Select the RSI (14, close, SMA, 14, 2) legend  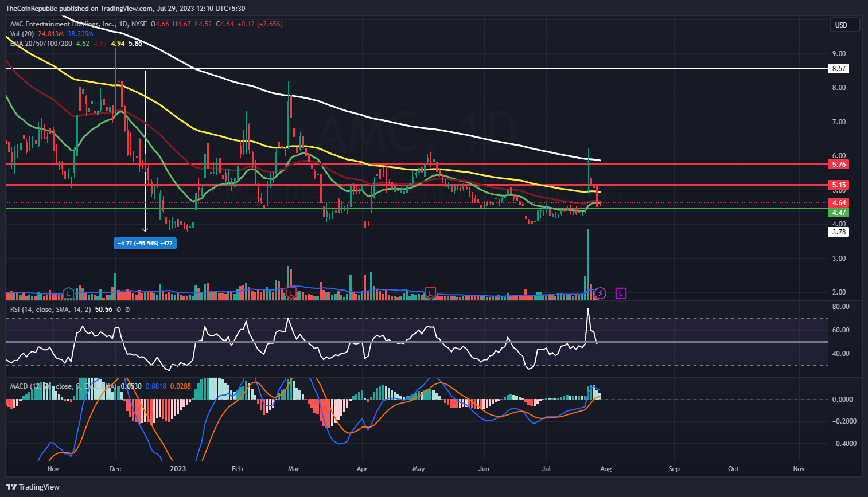click(50, 310)
